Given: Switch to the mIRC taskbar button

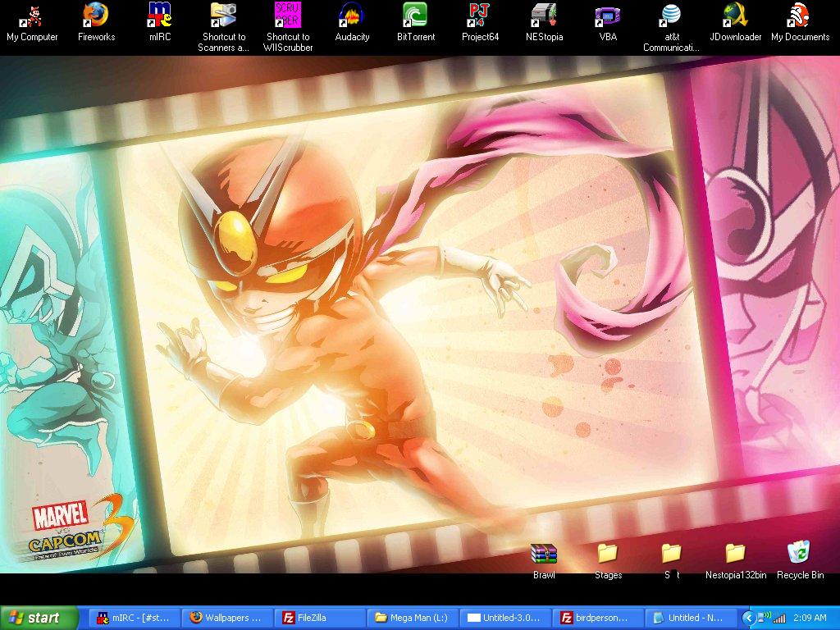Looking at the screenshot, I should pyautogui.click(x=135, y=619).
